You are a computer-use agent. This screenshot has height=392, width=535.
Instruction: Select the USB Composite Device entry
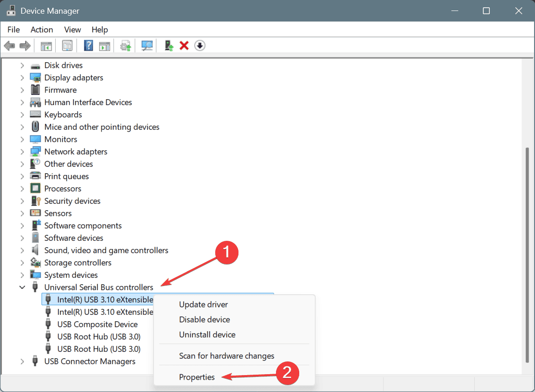tap(97, 324)
